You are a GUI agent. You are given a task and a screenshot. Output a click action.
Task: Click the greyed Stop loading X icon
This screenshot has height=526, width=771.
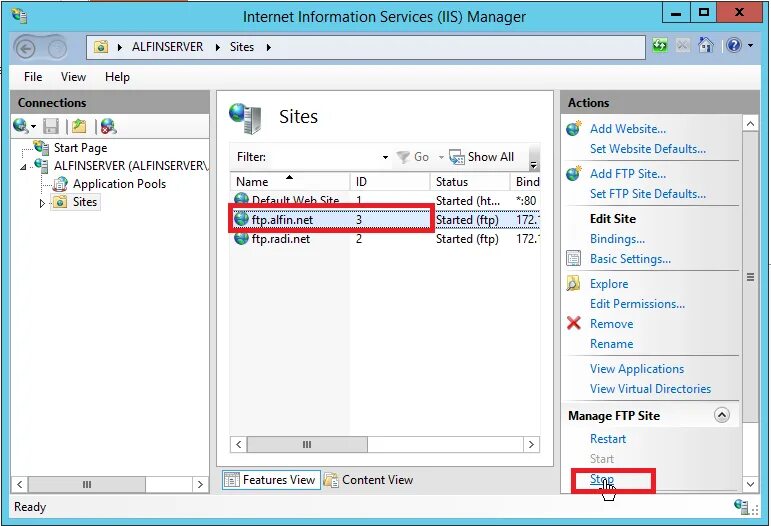pos(682,46)
